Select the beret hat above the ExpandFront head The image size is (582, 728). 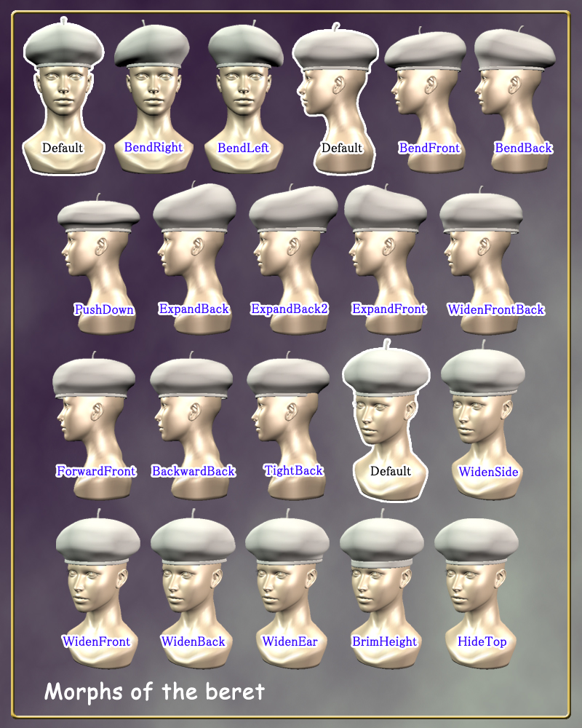[x=386, y=207]
